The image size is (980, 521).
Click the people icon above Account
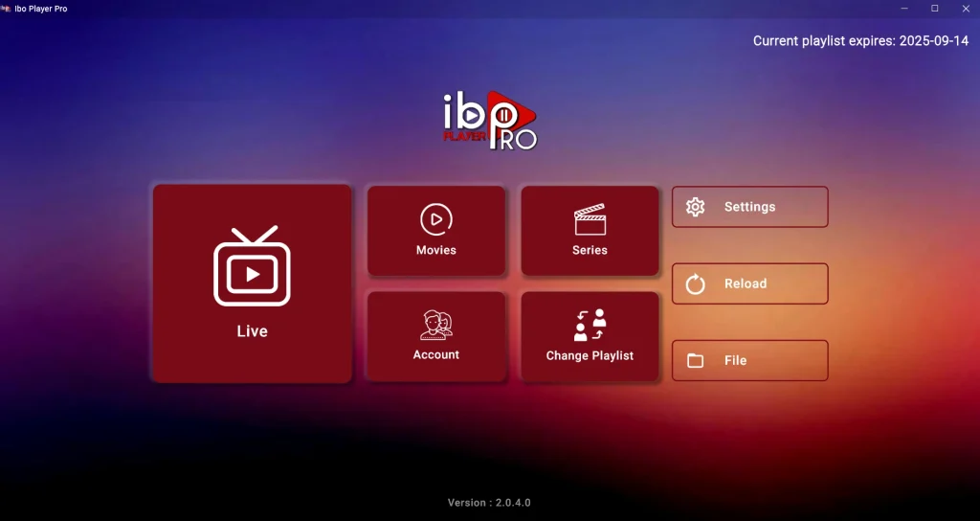pos(436,326)
